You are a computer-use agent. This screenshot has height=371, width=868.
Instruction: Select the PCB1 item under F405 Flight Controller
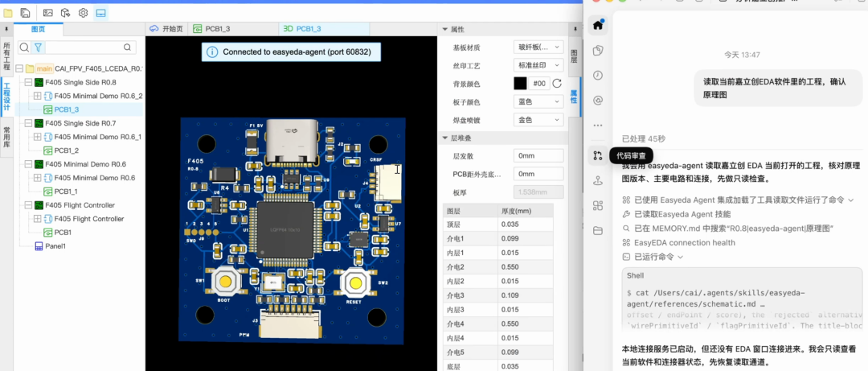tap(63, 233)
